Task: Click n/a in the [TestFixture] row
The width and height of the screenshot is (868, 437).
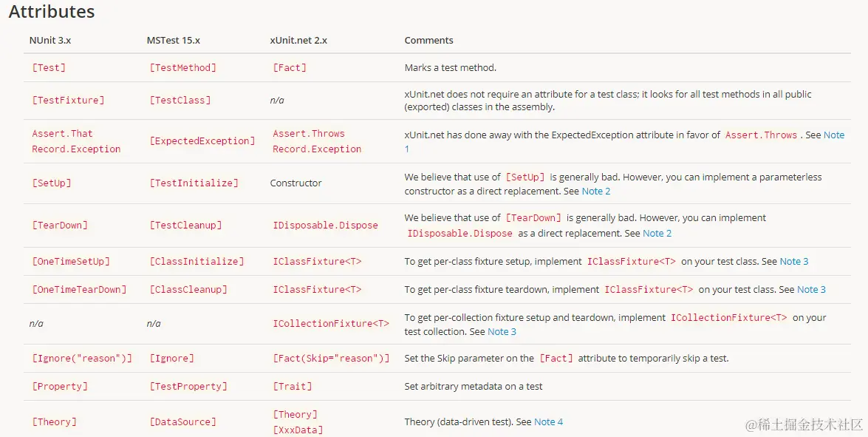Action: point(277,101)
